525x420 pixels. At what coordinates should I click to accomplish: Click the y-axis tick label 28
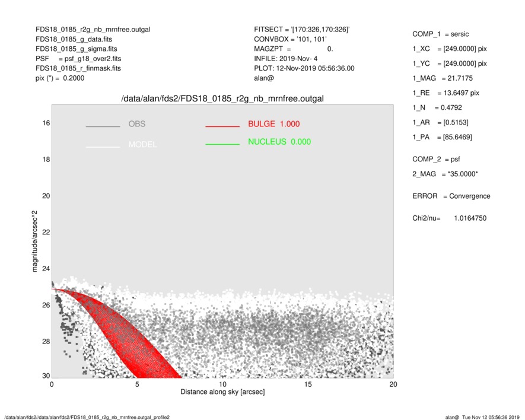[46, 341]
